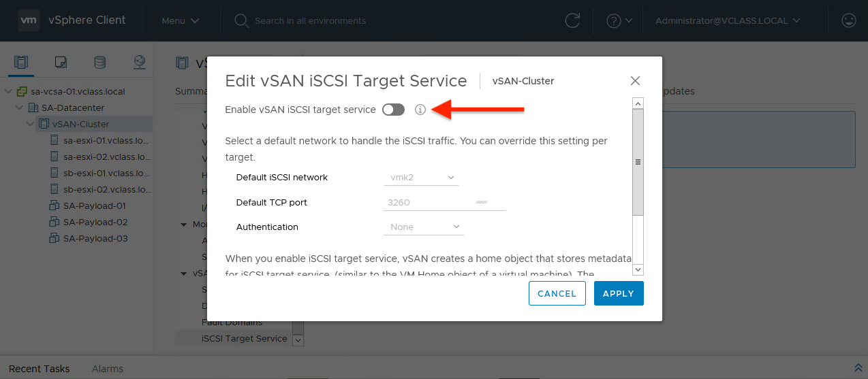Select iSCSI Target Service in configure menu
Image resolution: width=868 pixels, height=379 pixels.
tap(245, 338)
